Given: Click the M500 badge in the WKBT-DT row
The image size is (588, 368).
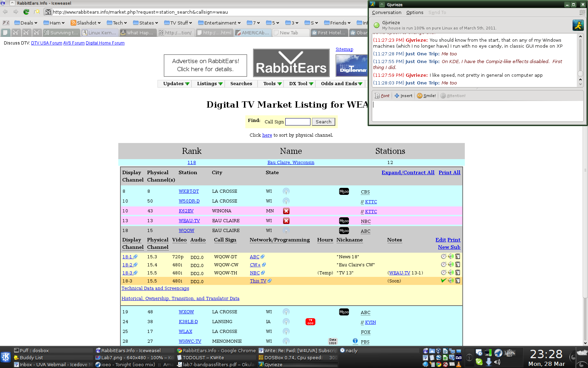Looking at the screenshot, I should pyautogui.click(x=344, y=191).
